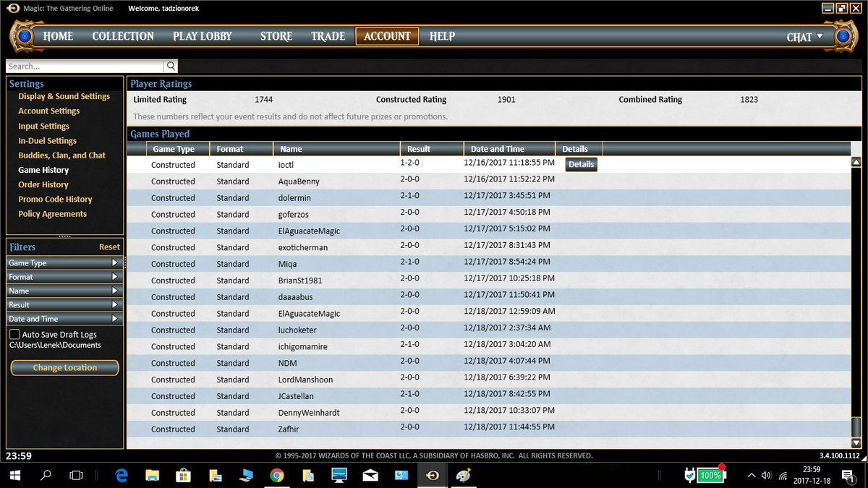Open the Help tab
868x488 pixels.
pyautogui.click(x=442, y=36)
